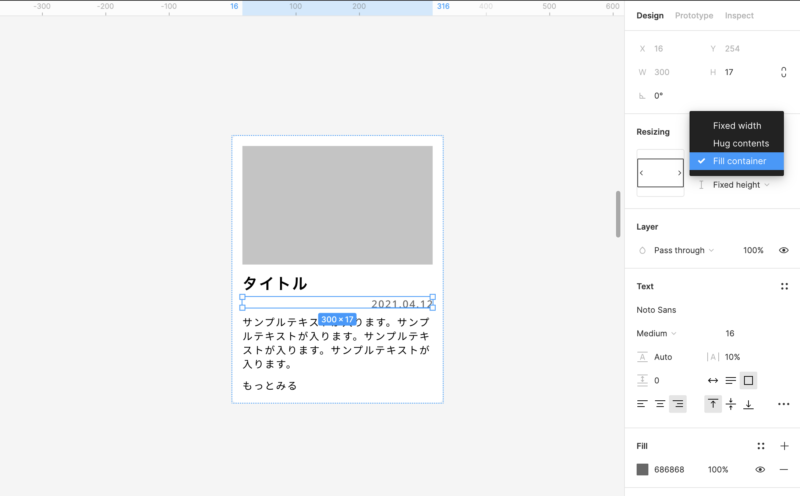Expand the Medium font weight dropdown
800x496 pixels.
(x=658, y=333)
